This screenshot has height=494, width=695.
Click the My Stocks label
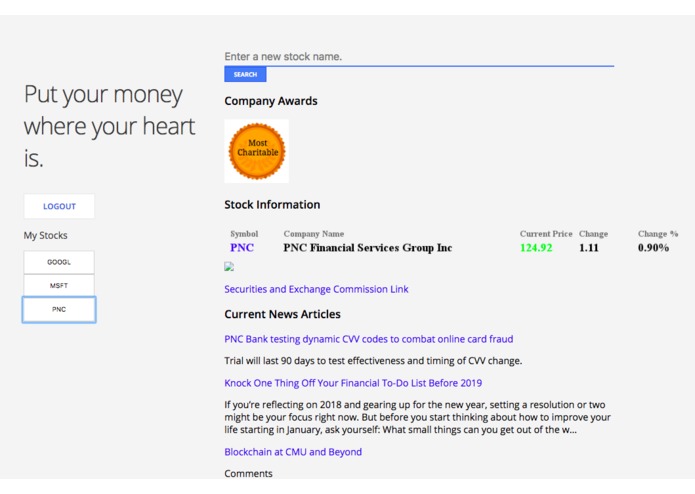[46, 235]
